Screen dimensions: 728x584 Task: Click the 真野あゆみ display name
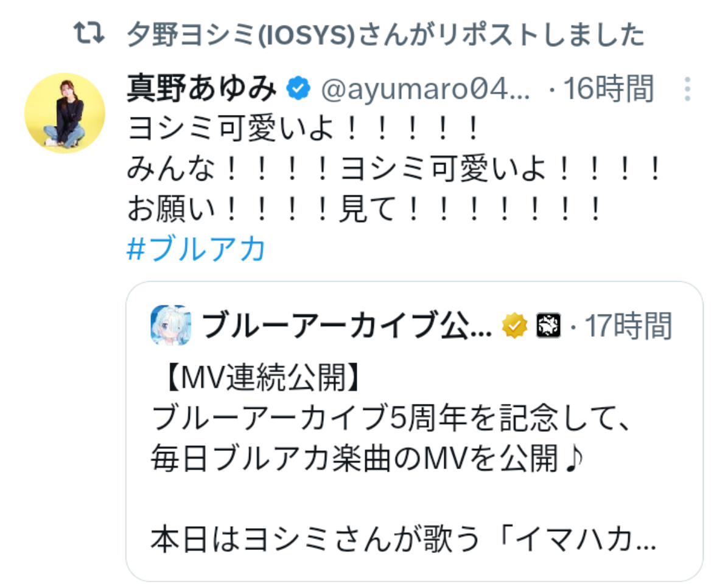click(202, 88)
